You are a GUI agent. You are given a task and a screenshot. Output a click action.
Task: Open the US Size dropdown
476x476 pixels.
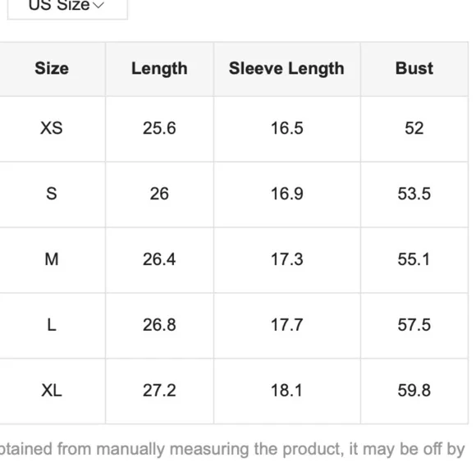pos(67,7)
